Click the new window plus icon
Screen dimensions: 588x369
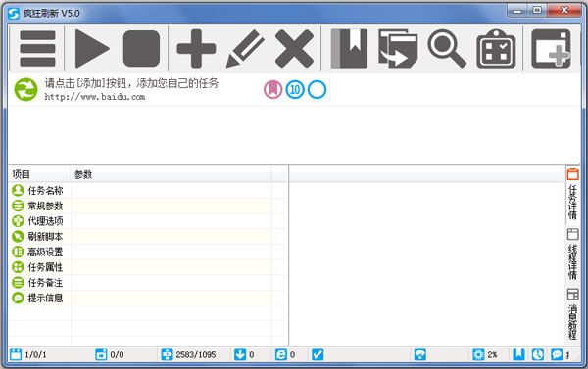coord(551,49)
